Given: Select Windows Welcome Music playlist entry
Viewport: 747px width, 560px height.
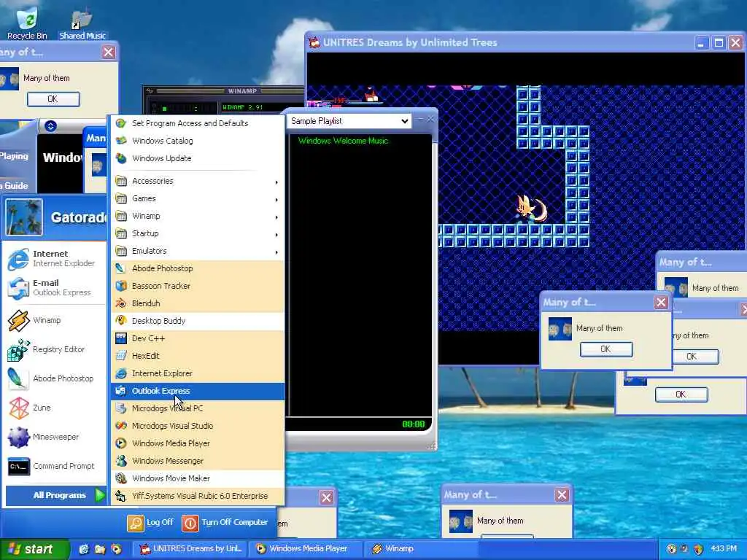Looking at the screenshot, I should point(343,141).
